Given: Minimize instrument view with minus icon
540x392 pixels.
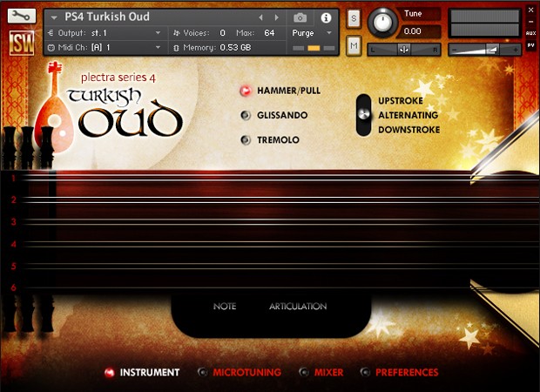Looking at the screenshot, I should pos(530,22).
